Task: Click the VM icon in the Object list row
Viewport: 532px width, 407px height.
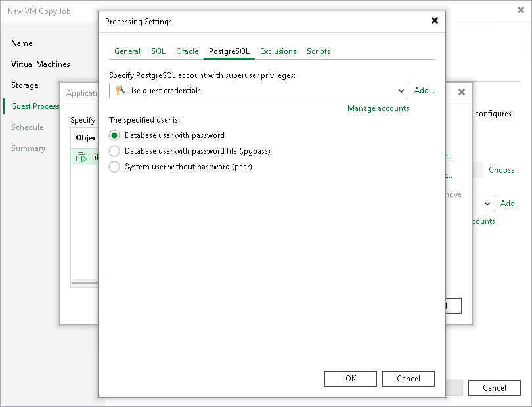Action: [x=81, y=157]
